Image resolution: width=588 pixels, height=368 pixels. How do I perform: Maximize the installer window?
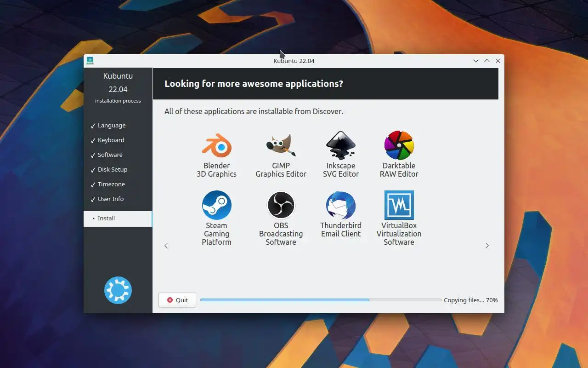(x=487, y=61)
